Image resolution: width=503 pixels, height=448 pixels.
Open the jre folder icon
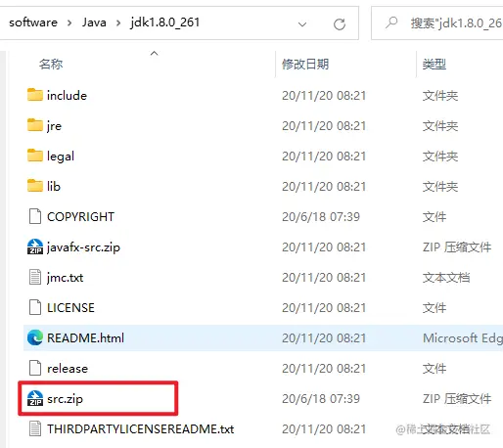point(35,125)
